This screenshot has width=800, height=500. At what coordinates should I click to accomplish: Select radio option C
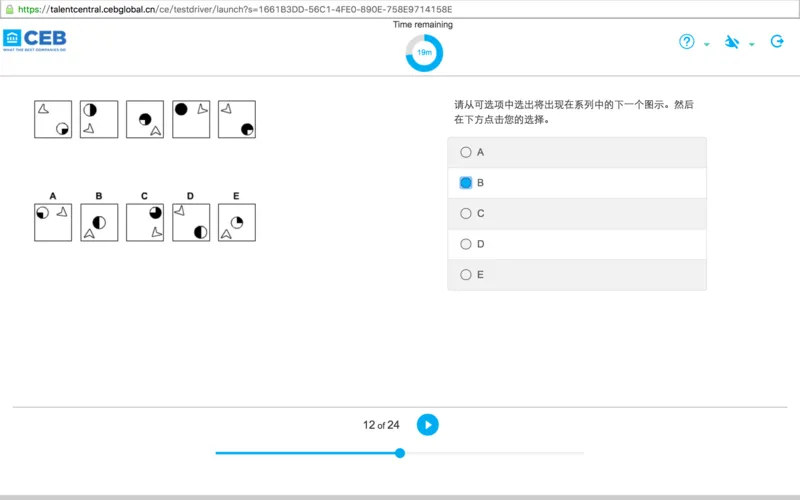point(465,213)
